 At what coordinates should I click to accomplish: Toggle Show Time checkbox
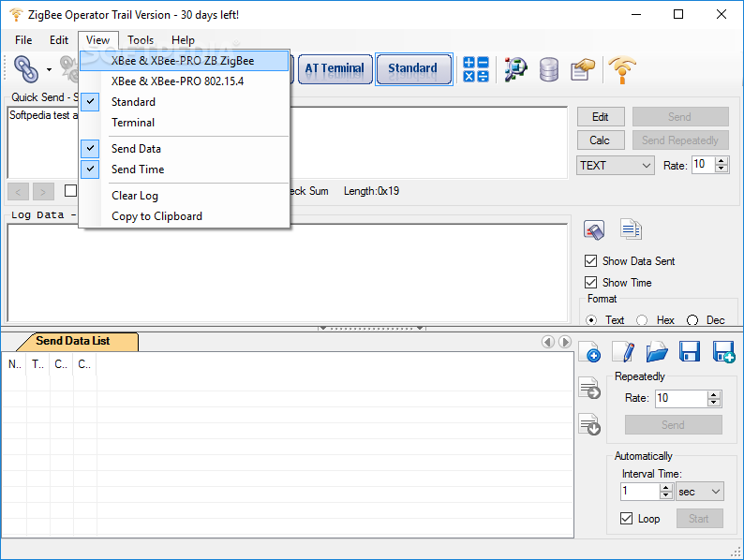point(590,283)
